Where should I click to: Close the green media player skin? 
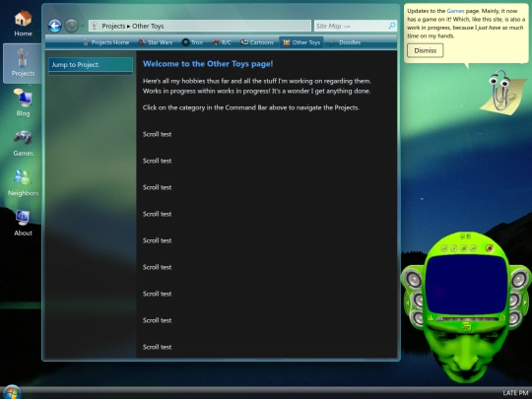pos(469,236)
